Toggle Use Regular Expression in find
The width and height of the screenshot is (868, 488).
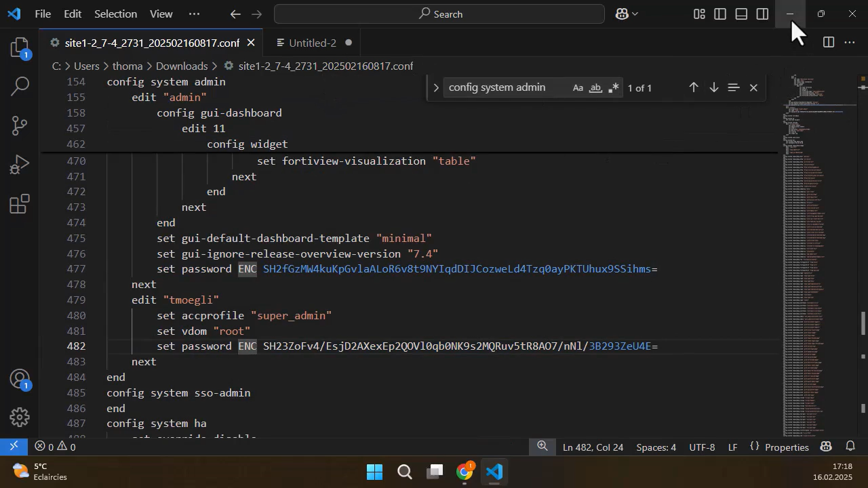point(614,87)
